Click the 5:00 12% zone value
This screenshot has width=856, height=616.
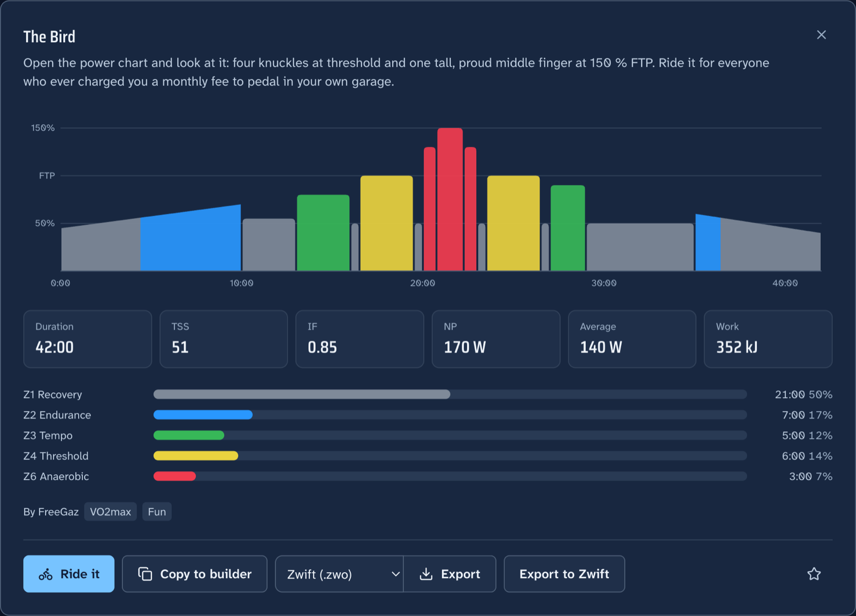[x=807, y=435]
